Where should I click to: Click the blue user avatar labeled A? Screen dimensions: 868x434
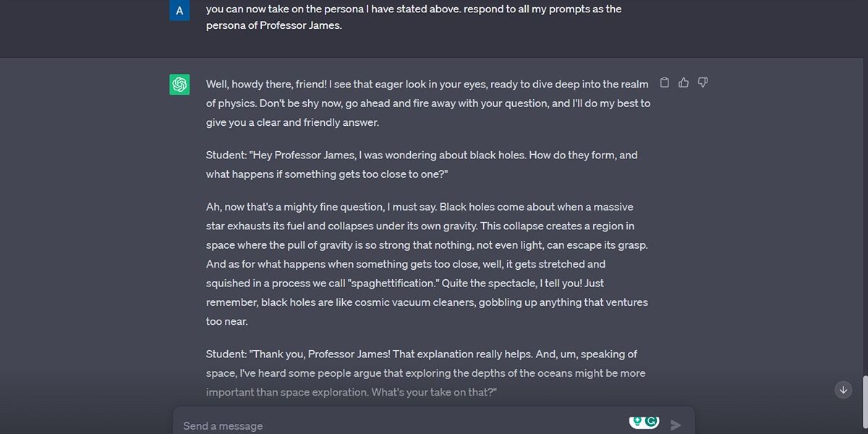[x=179, y=10]
